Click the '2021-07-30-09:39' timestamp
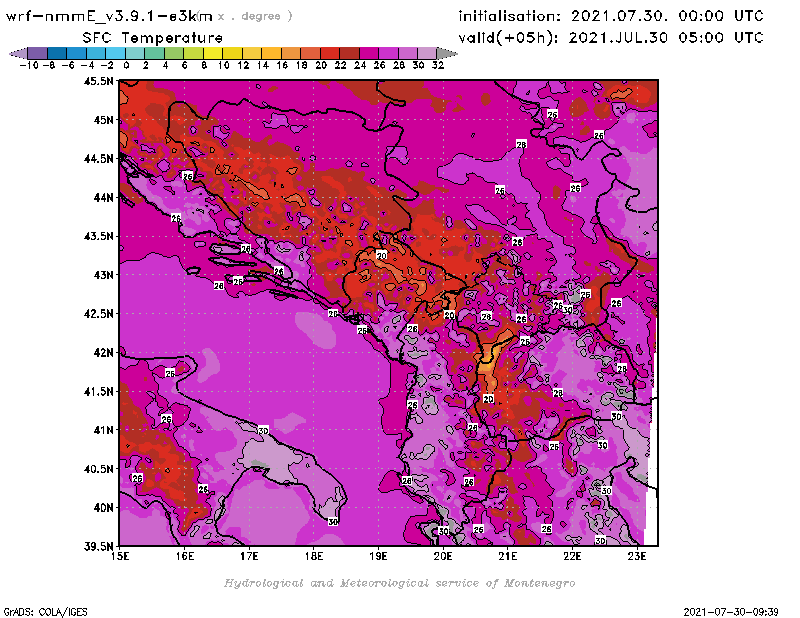This screenshot has width=800, height=618. click(x=731, y=612)
